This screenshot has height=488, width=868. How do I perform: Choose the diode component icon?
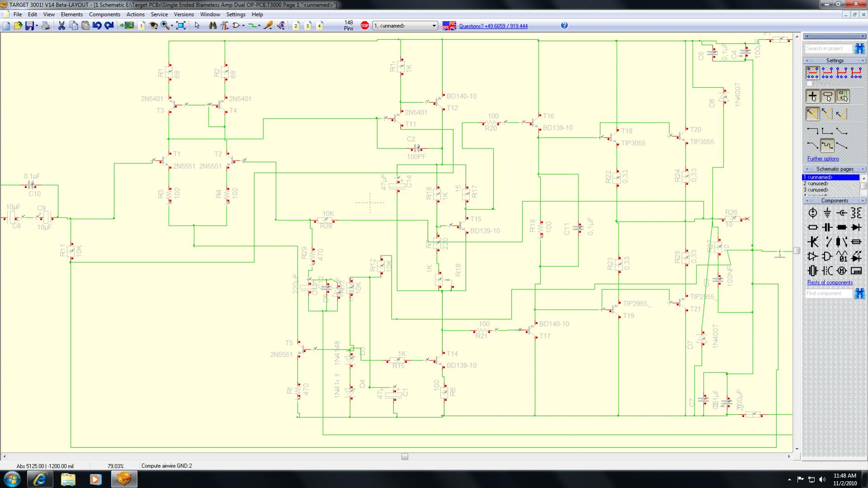click(x=856, y=227)
